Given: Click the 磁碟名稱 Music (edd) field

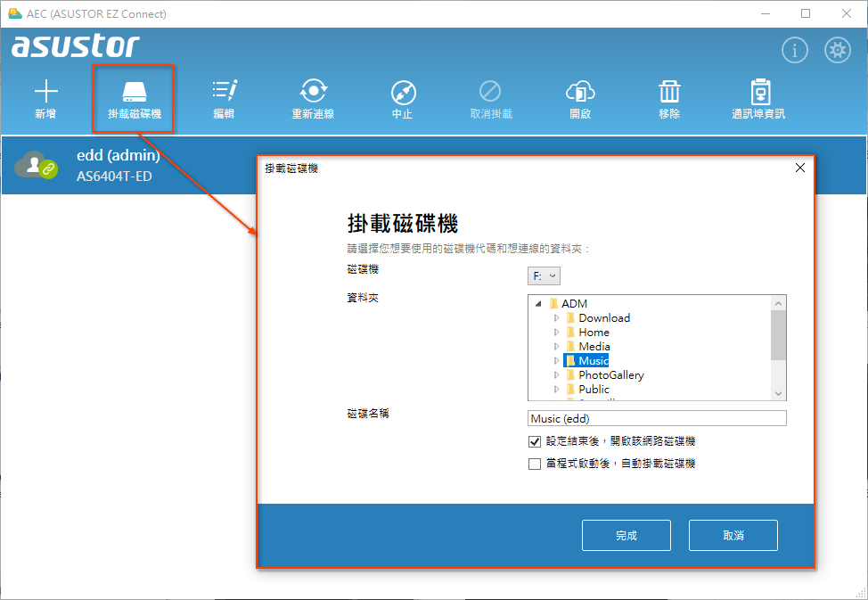Looking at the screenshot, I should click(x=657, y=418).
